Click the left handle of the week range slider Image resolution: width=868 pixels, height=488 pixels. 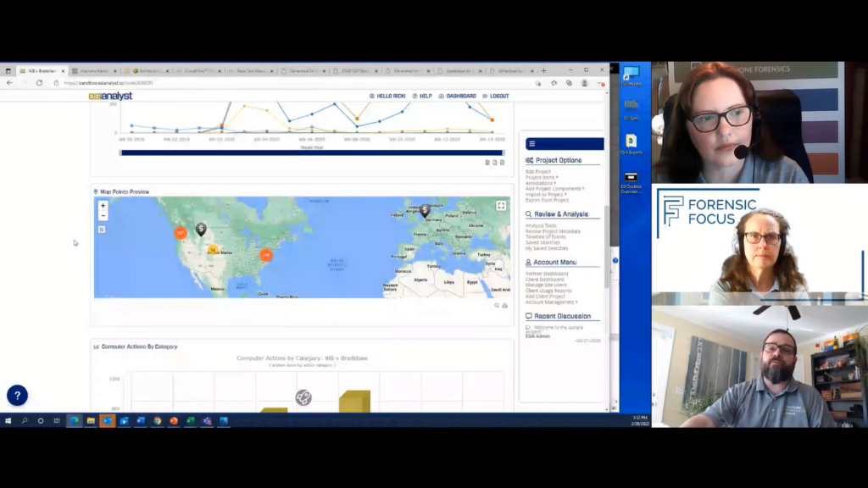pos(120,152)
